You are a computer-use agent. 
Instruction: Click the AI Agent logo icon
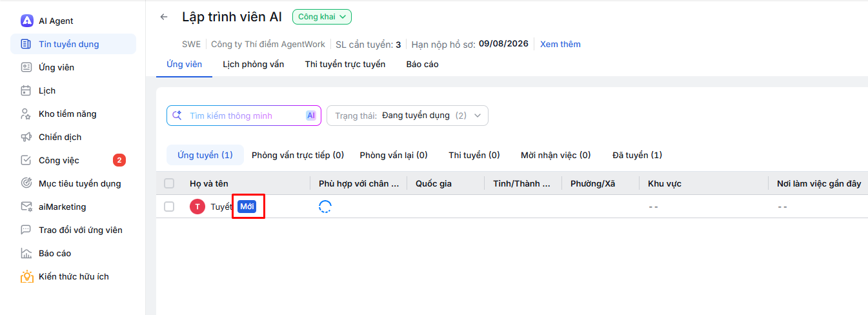pyautogui.click(x=26, y=21)
